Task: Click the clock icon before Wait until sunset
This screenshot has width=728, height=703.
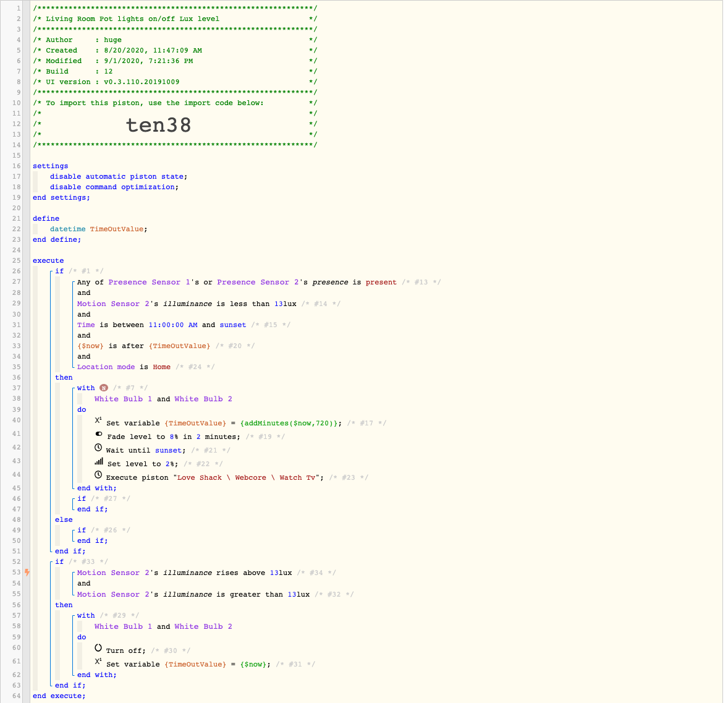Action: coord(98,448)
